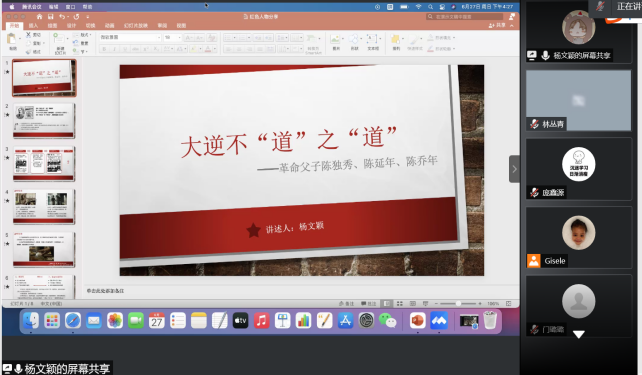The height and width of the screenshot is (375, 642).
Task: Toggle the Notes pane in the status bar
Action: [346, 303]
